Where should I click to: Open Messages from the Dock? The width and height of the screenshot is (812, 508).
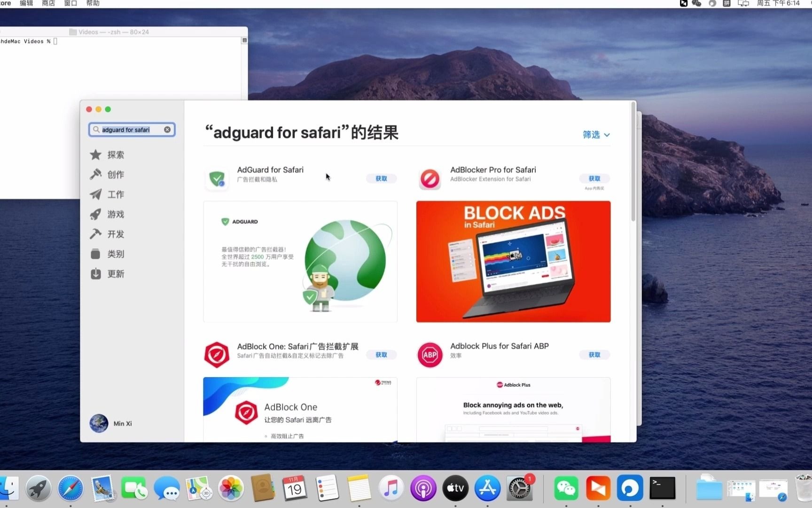167,488
